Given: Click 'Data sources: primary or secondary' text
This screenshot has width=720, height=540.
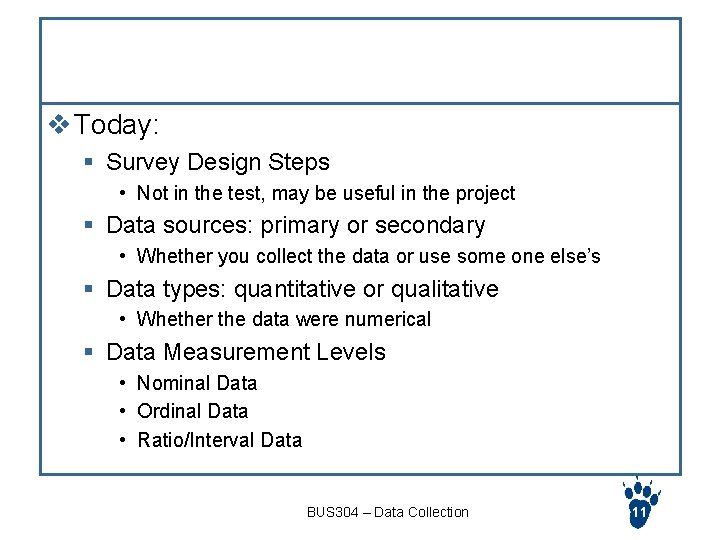Looking at the screenshot, I should pyautogui.click(x=296, y=226).
